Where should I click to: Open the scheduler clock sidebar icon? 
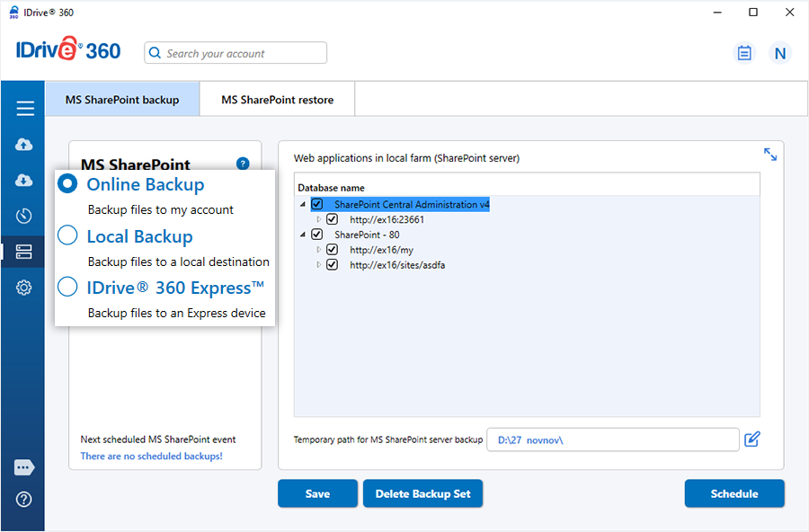[24, 216]
